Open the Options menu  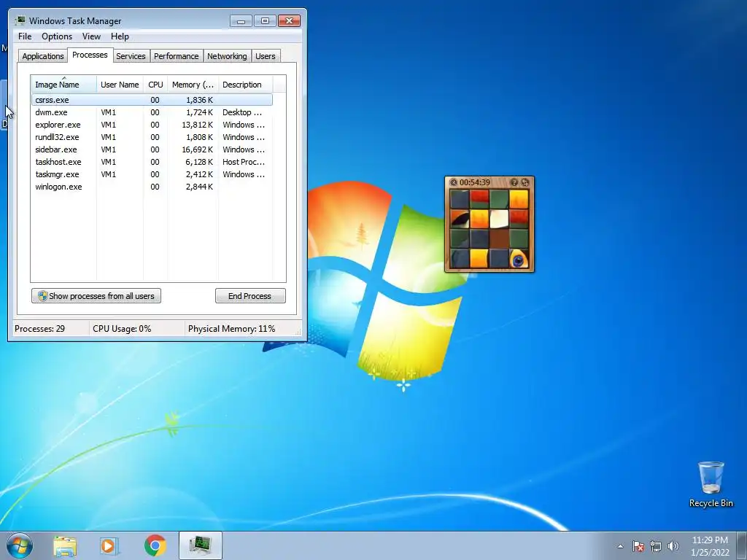pyautogui.click(x=57, y=36)
